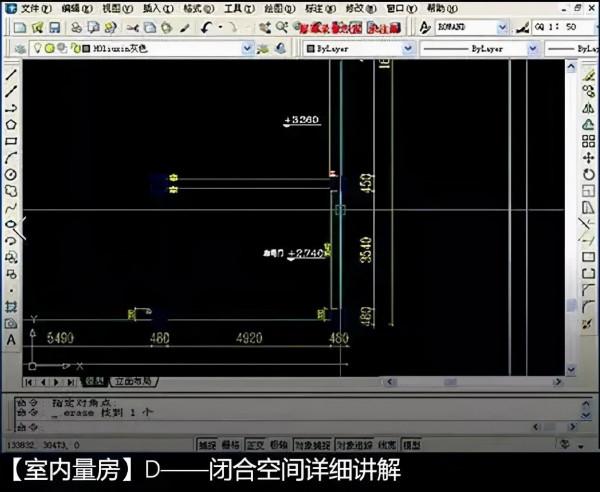Select the Fillet tool
This screenshot has height=492, width=600.
[588, 307]
